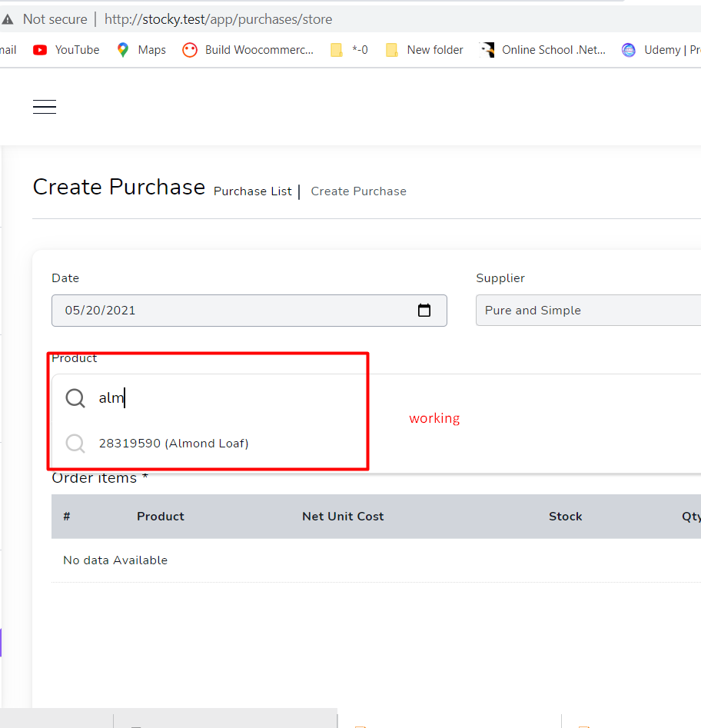This screenshot has width=701, height=728.
Task: Click the Not secure warning icon
Action: click(8, 19)
